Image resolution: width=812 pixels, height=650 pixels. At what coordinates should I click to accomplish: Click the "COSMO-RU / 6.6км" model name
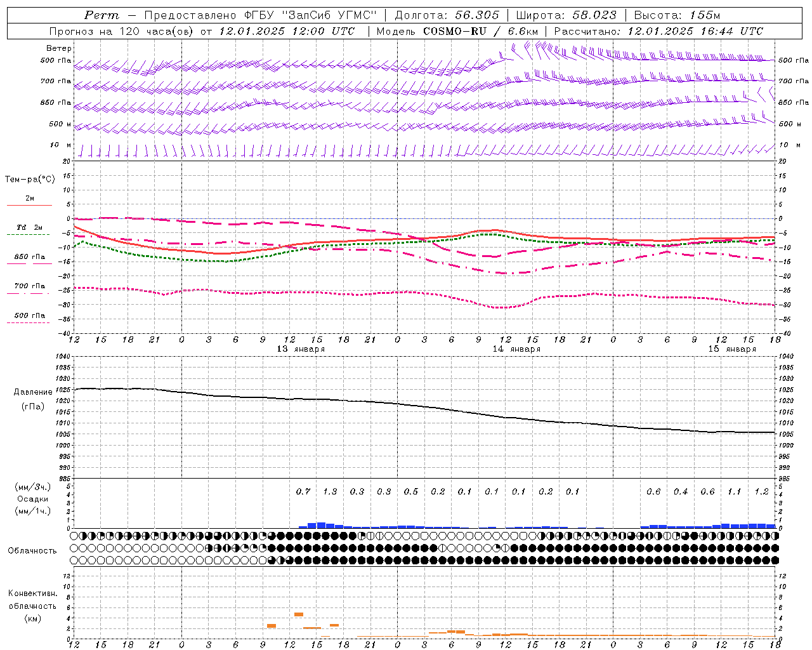pos(480,31)
